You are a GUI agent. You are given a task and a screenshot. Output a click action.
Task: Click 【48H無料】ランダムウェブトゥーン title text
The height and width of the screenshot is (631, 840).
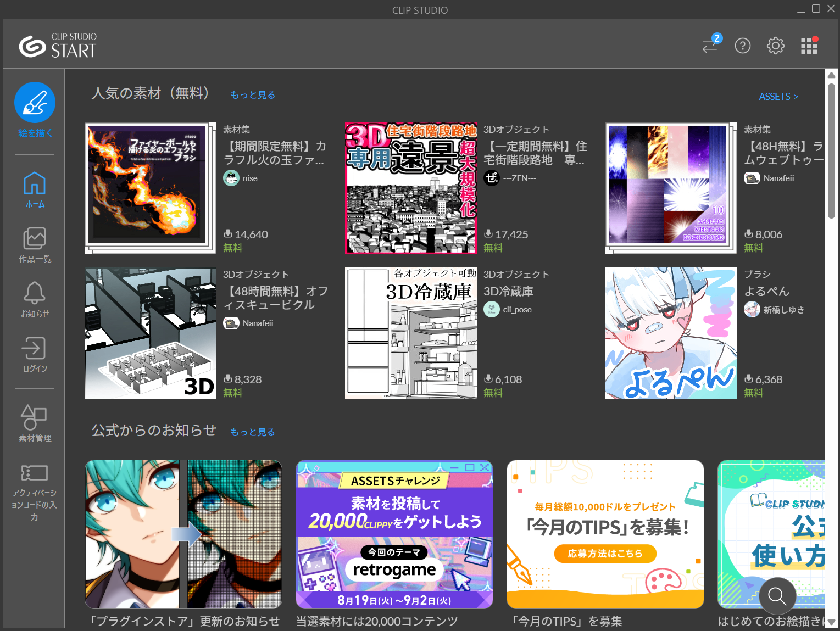(784, 153)
